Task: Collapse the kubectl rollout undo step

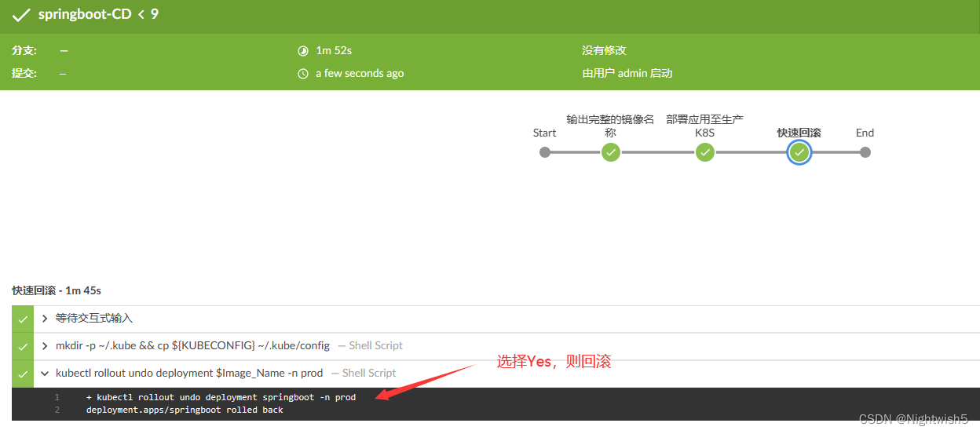Action: coord(46,373)
